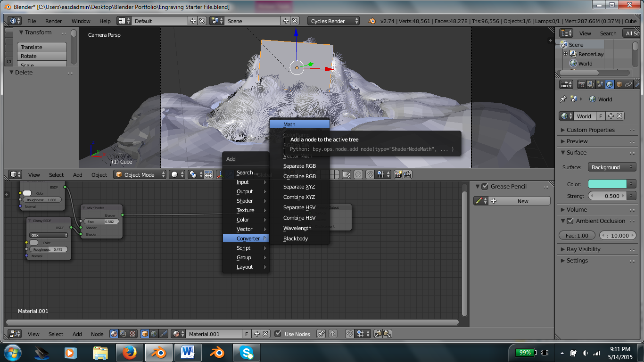Click the Rotate button
Image resolution: width=644 pixels, height=362 pixels.
point(42,56)
